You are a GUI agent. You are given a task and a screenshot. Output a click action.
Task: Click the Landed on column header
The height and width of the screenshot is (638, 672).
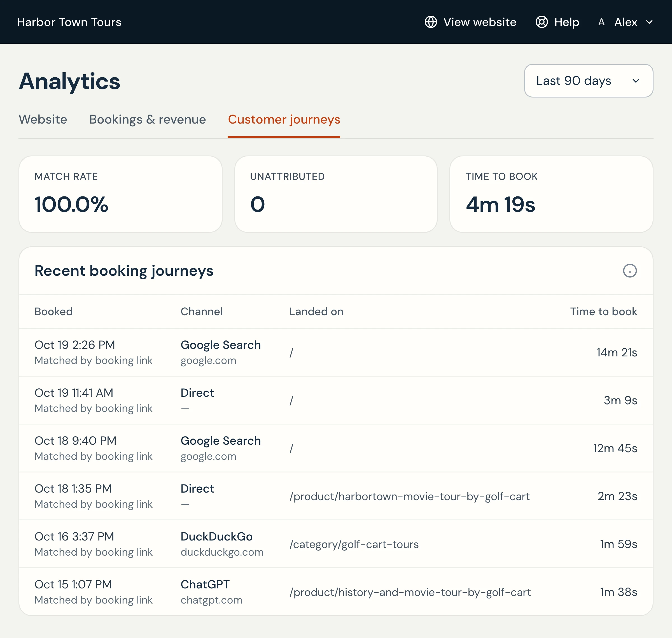(316, 312)
